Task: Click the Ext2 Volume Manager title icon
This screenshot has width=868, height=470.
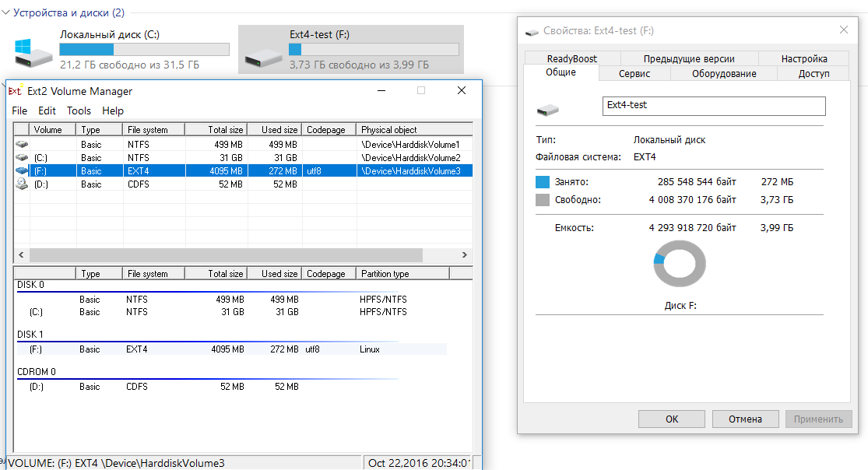Action: click(15, 91)
